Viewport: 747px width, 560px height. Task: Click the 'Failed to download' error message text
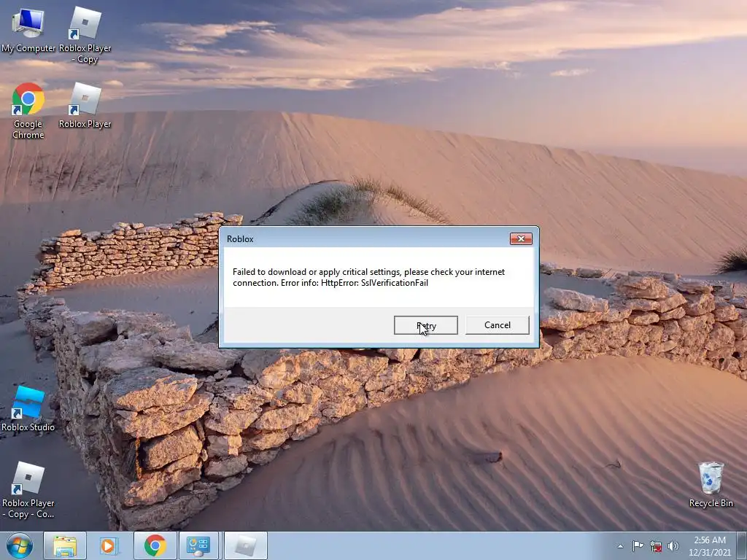pos(368,277)
